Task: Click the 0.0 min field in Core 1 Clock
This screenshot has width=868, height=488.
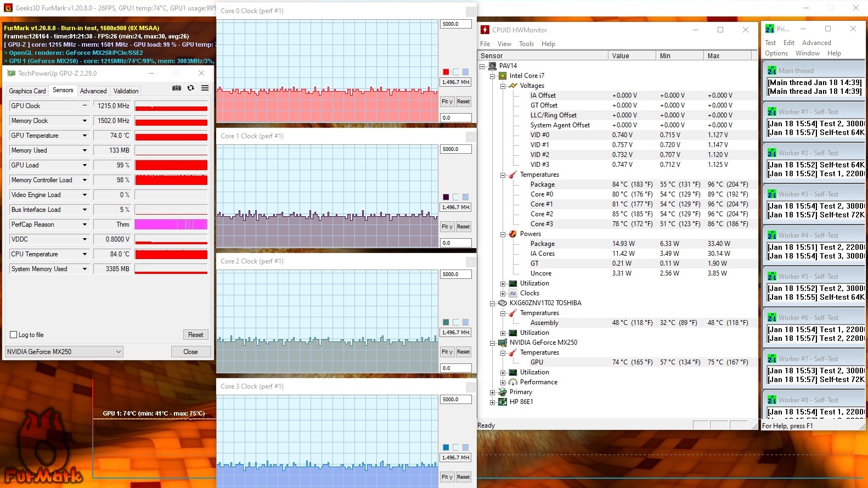Action: pyautogui.click(x=456, y=243)
